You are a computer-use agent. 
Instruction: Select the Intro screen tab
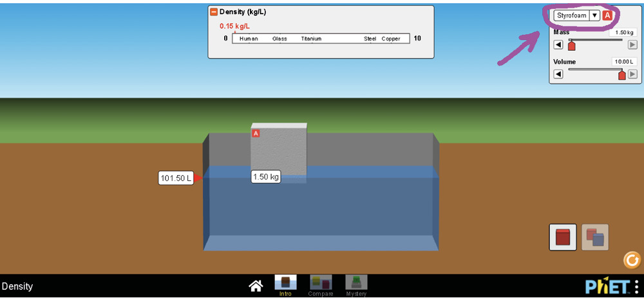coord(285,285)
